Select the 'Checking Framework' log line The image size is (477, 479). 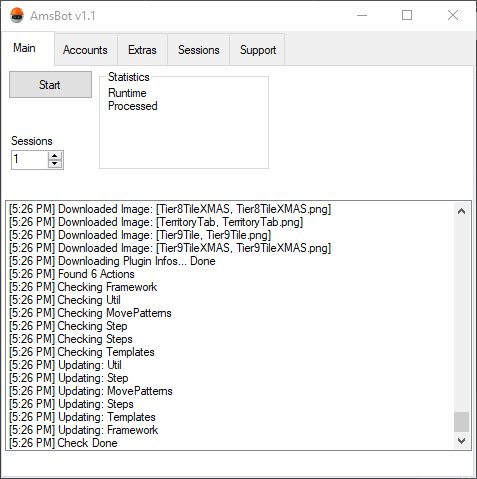click(83, 287)
